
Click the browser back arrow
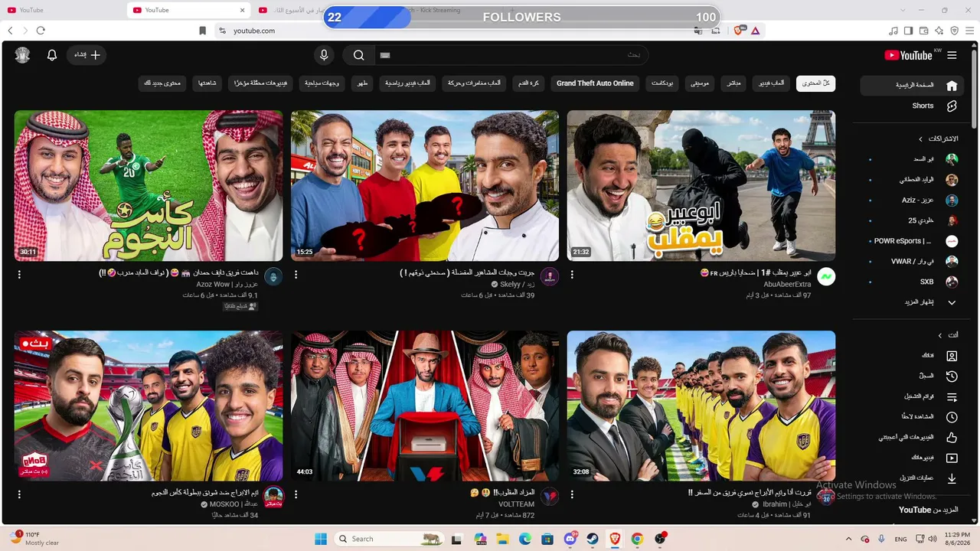[11, 31]
